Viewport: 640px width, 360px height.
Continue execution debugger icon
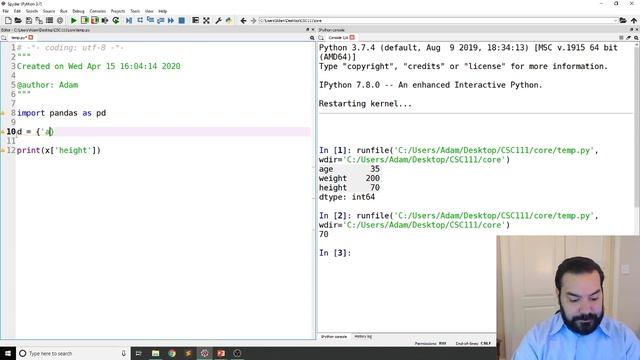click(x=171, y=20)
